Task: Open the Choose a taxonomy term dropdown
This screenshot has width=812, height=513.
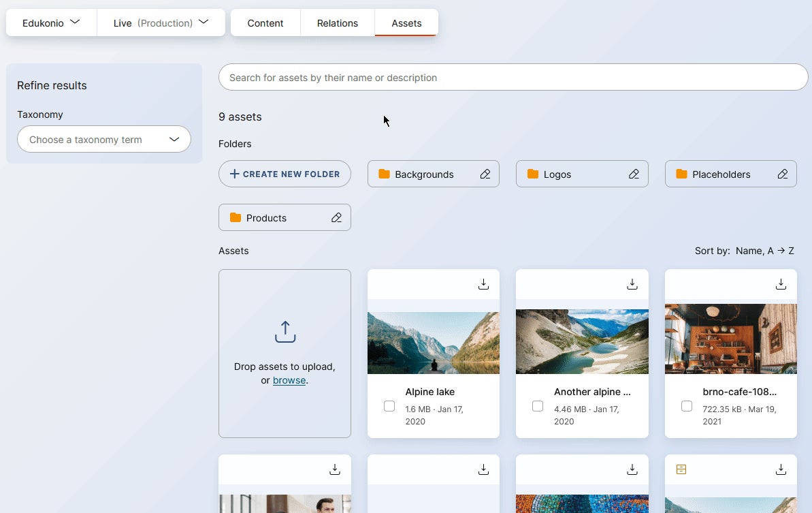Action: click(103, 139)
